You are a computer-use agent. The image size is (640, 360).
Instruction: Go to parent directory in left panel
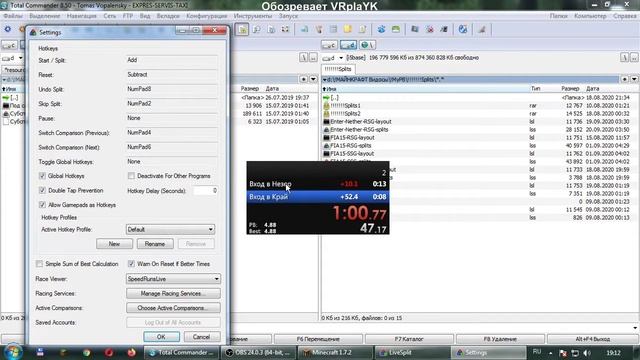pyautogui.click(x=313, y=58)
